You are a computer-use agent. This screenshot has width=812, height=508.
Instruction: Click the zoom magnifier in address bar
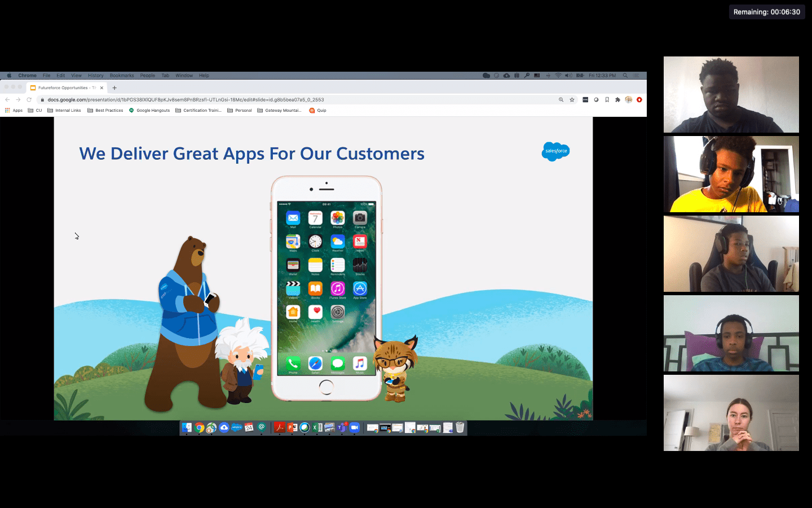[561, 100]
